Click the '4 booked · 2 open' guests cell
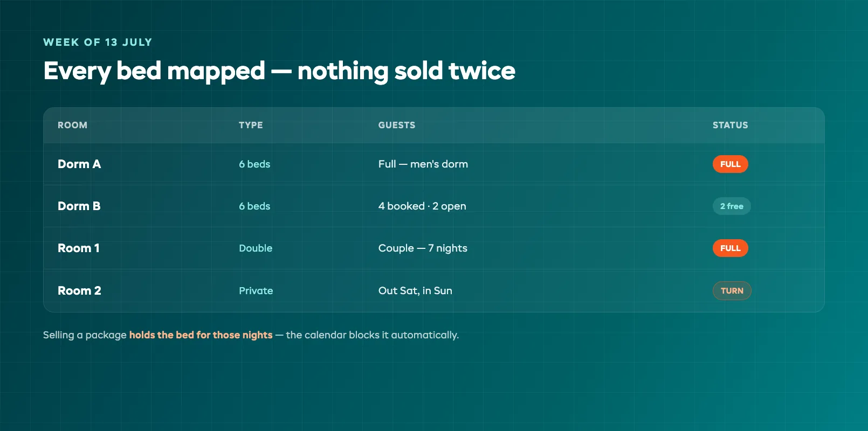Screen dimensions: 868x431 click(x=422, y=206)
